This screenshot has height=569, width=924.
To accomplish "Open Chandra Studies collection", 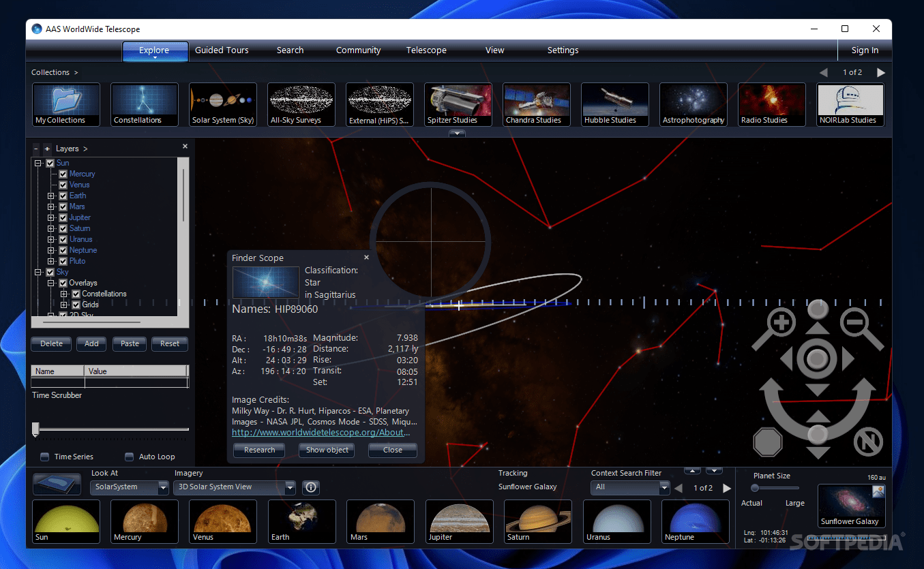I will coord(537,105).
